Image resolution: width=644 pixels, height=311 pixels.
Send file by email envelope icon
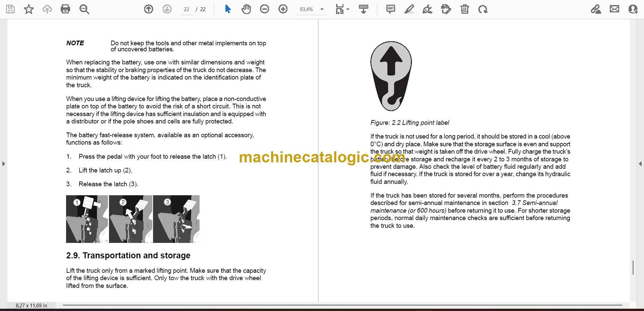click(x=614, y=9)
